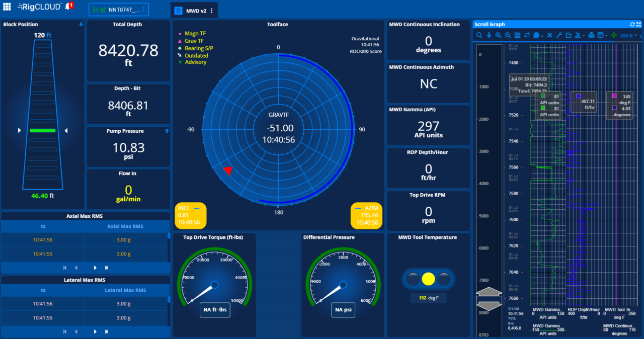
Task: Click the printer icon on the Scroll Graph
Action: (592, 35)
